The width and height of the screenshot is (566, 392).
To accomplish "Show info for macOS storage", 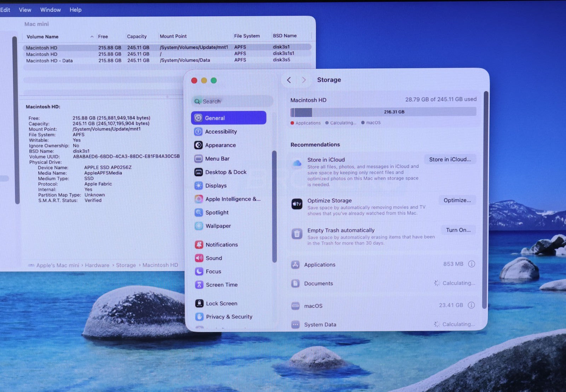I will [x=471, y=305].
